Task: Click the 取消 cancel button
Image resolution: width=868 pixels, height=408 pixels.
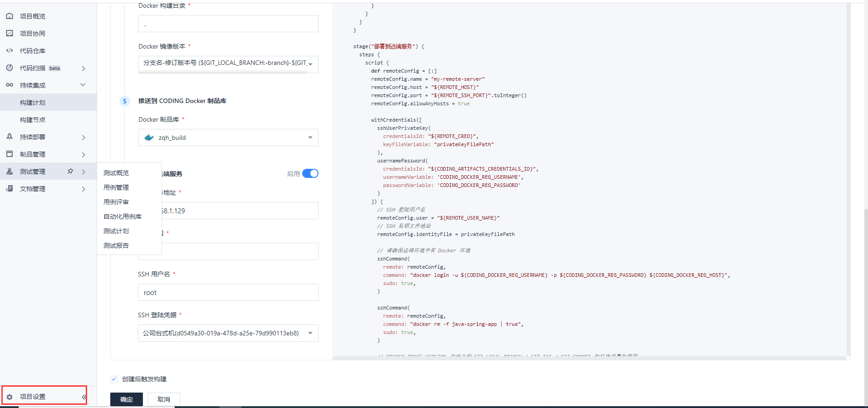Action: 164,399
